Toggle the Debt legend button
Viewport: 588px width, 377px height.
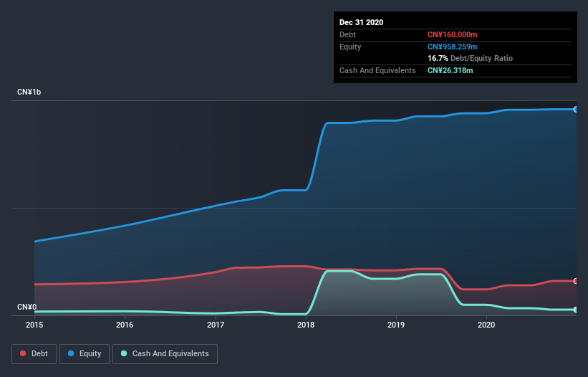[34, 354]
